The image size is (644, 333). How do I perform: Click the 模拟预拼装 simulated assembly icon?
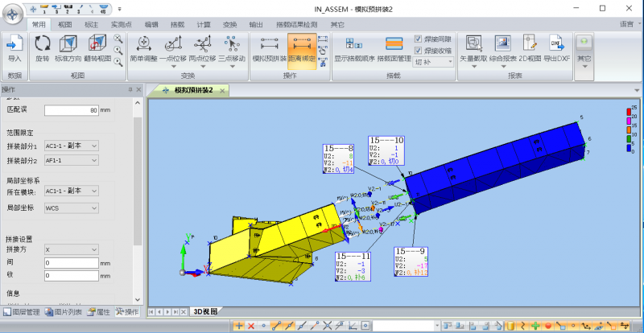pos(270,44)
